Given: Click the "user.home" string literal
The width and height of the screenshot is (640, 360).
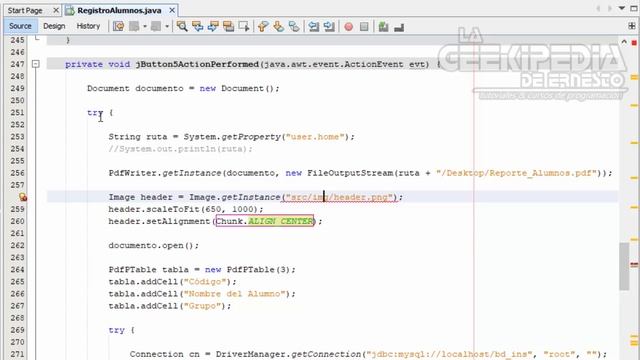Looking at the screenshot, I should click(x=315, y=137).
